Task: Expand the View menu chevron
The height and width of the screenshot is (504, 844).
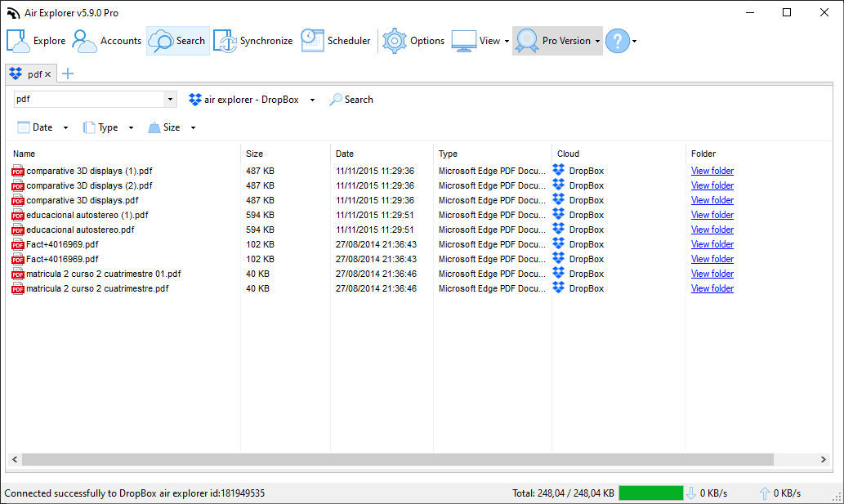Action: click(507, 40)
